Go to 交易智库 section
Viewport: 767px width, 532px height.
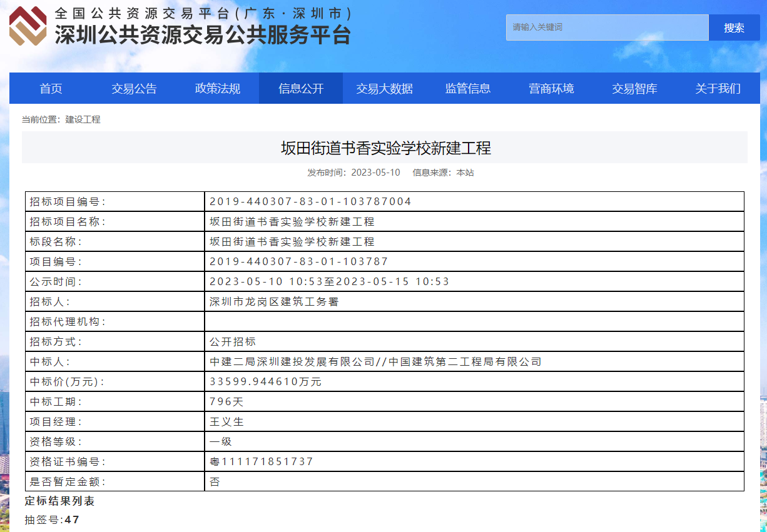[x=634, y=88]
